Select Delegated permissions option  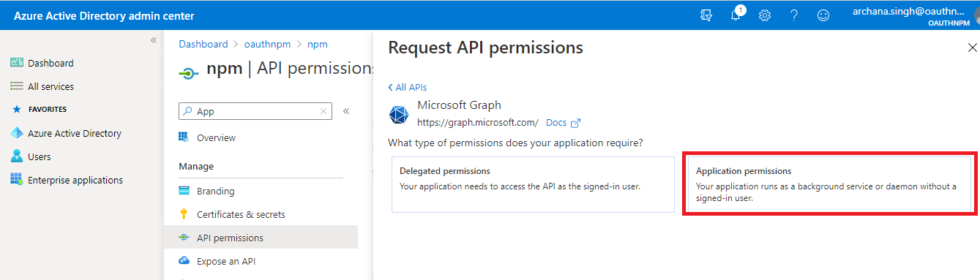click(533, 184)
